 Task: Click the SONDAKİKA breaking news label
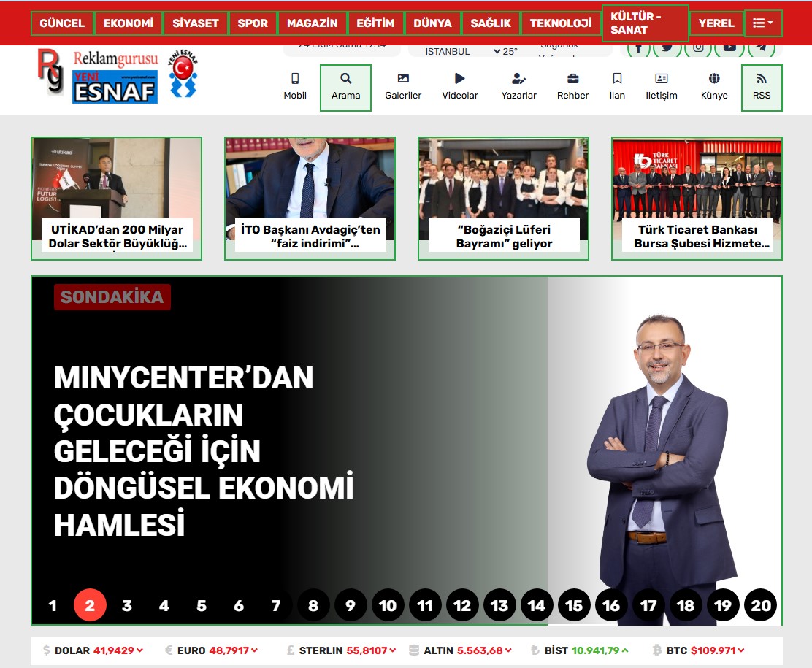point(111,297)
